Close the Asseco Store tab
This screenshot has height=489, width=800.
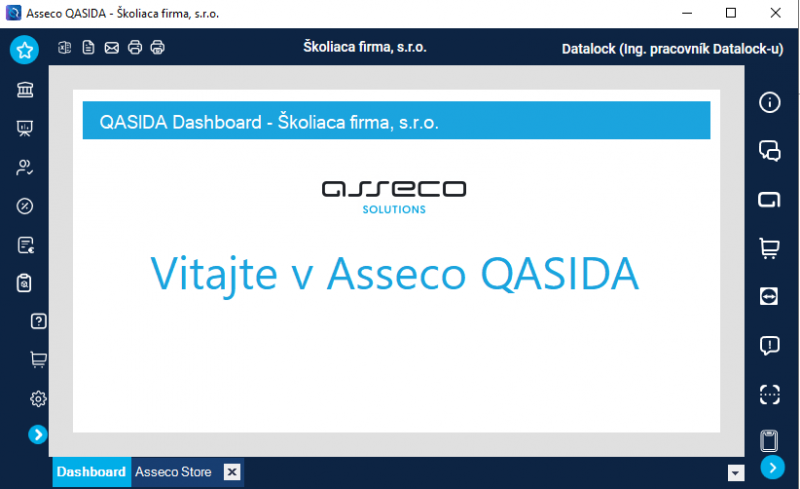[232, 472]
